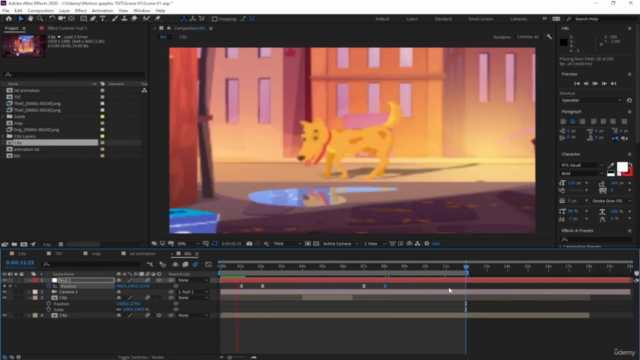Toggle the Position stopwatch under Null 1
The image size is (640, 360).
pos(49,286)
